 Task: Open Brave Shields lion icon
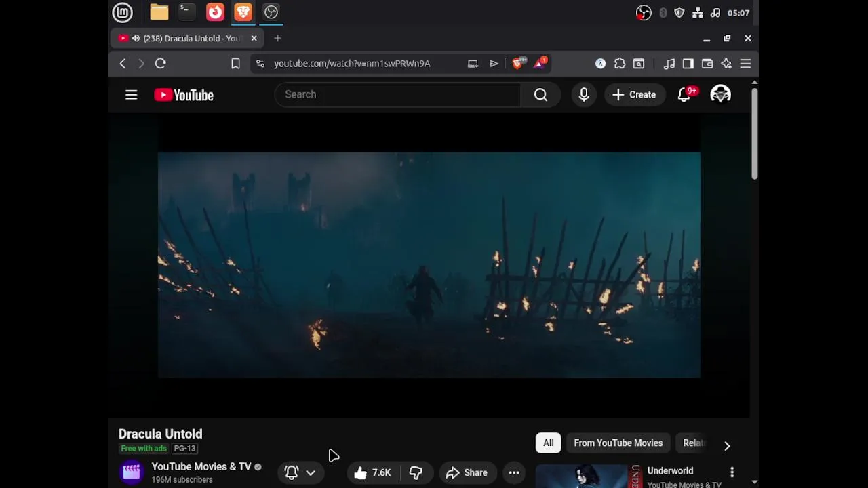519,63
